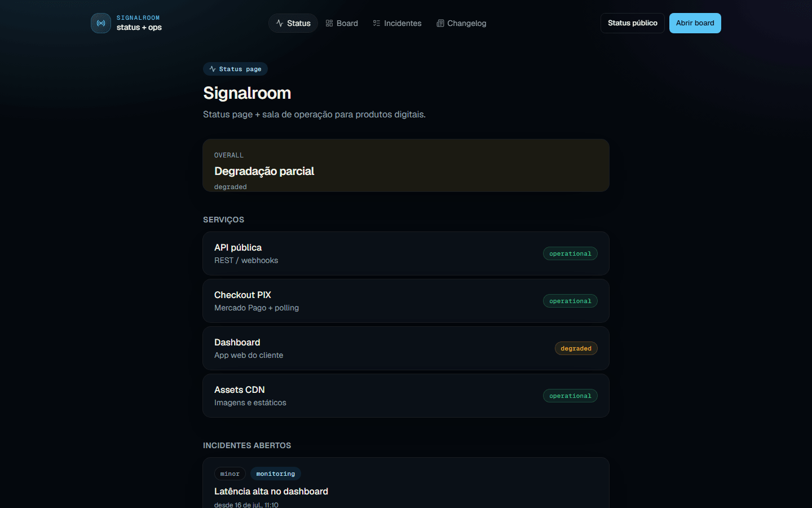
Task: Select the Assets CDN service row
Action: tap(406, 396)
